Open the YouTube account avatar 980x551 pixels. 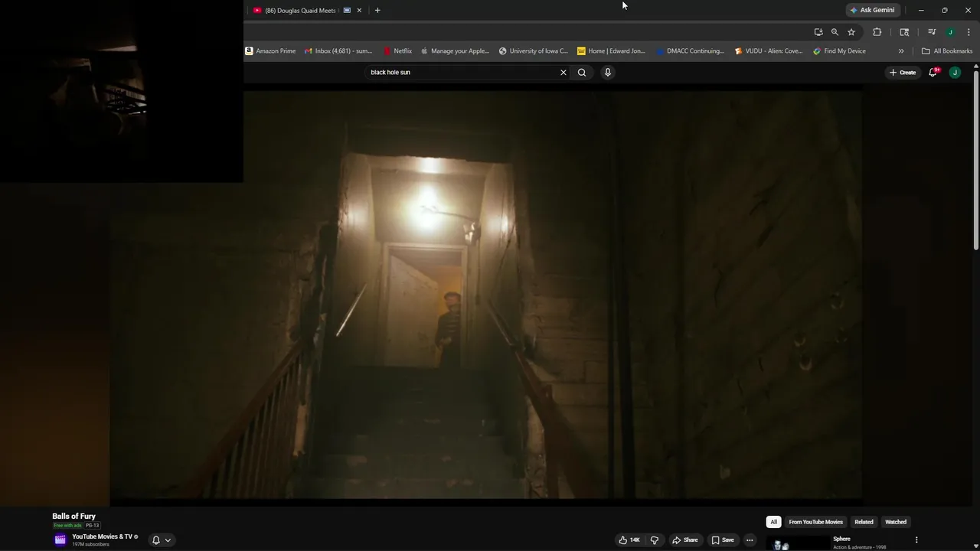coord(955,73)
